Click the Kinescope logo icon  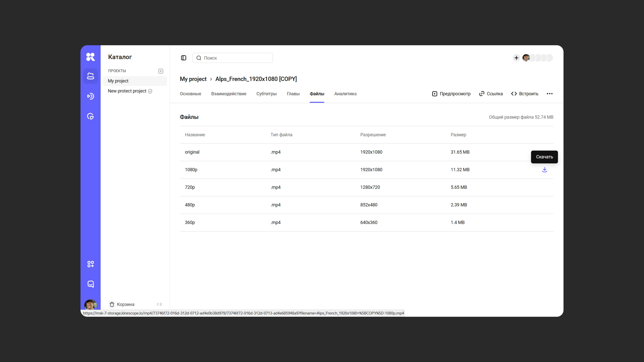tap(90, 57)
